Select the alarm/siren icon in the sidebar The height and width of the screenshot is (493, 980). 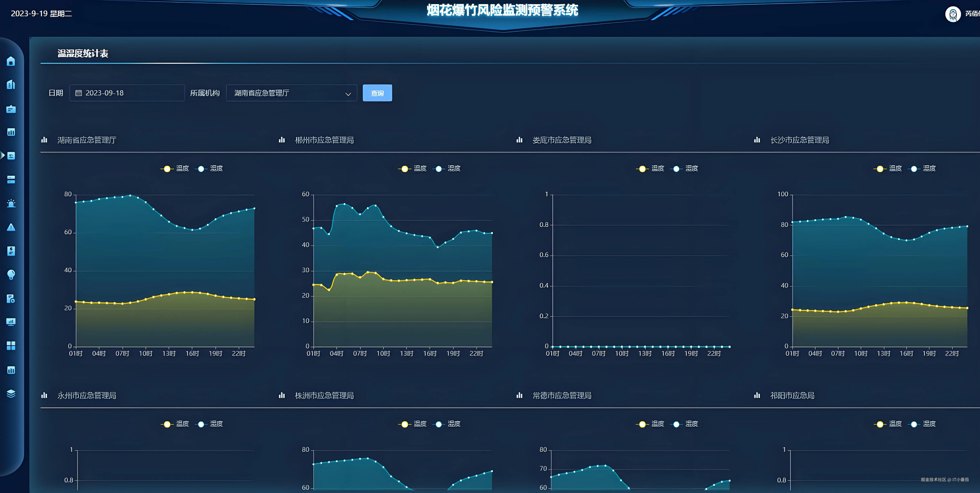(11, 203)
